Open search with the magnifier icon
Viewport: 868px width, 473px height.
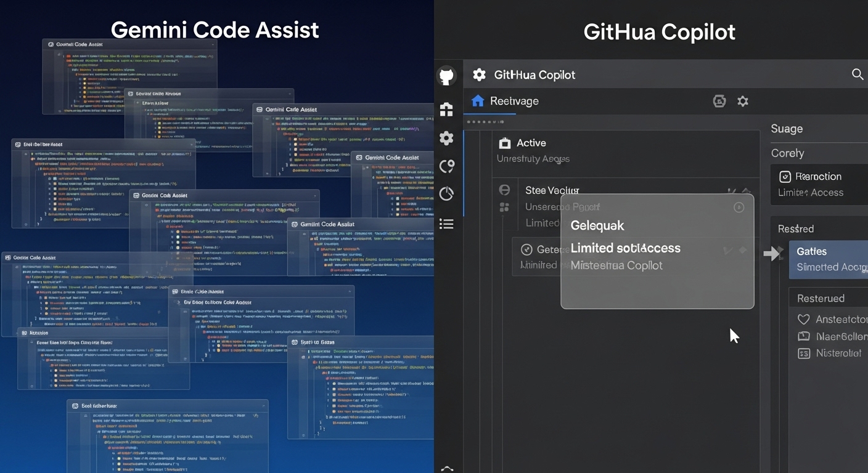[x=858, y=74]
